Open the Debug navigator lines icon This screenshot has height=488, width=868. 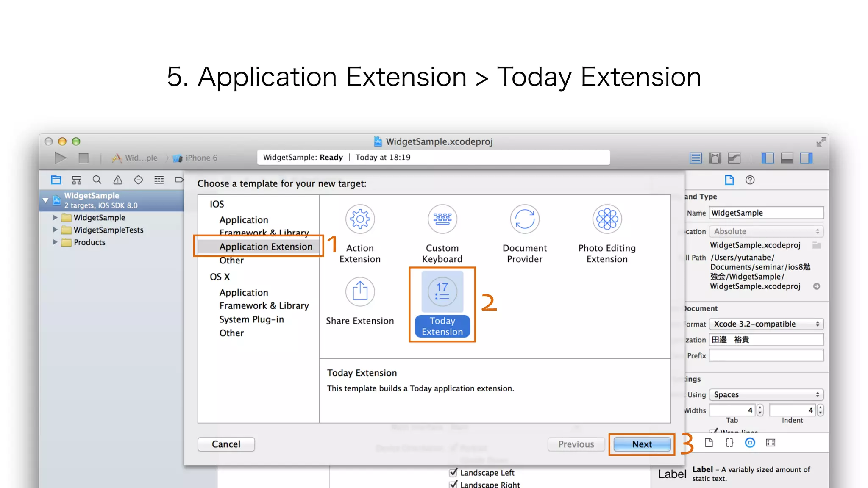point(159,180)
